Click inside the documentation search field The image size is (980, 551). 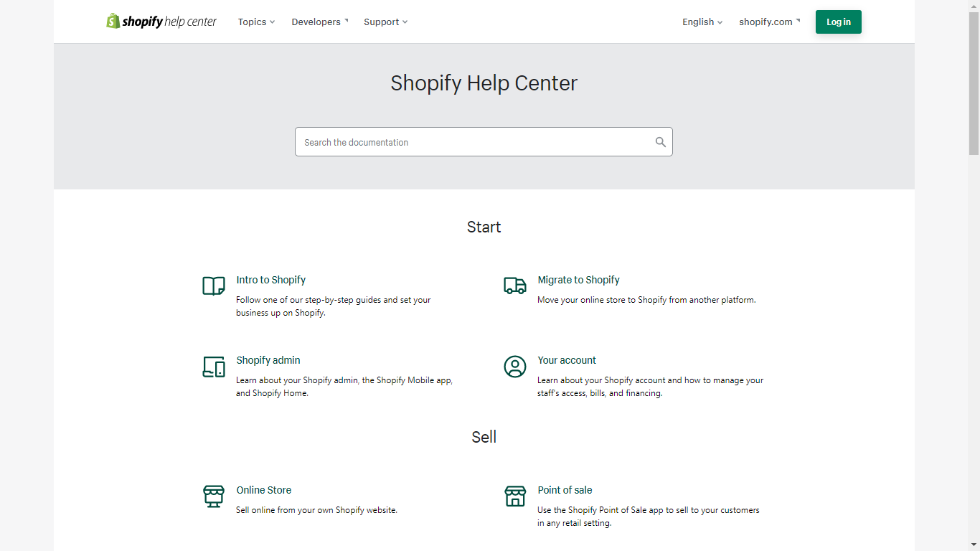(x=473, y=141)
